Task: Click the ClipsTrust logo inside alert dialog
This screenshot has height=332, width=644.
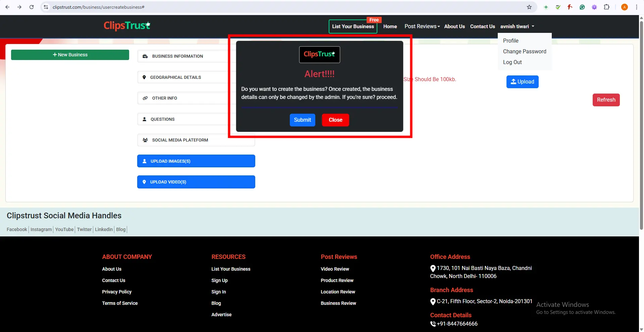Action: (x=319, y=54)
